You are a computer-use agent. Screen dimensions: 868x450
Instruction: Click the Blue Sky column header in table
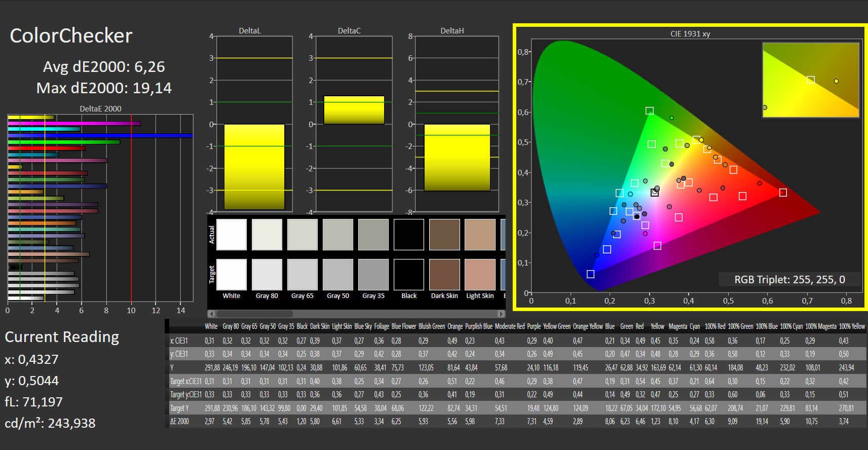coord(363,327)
